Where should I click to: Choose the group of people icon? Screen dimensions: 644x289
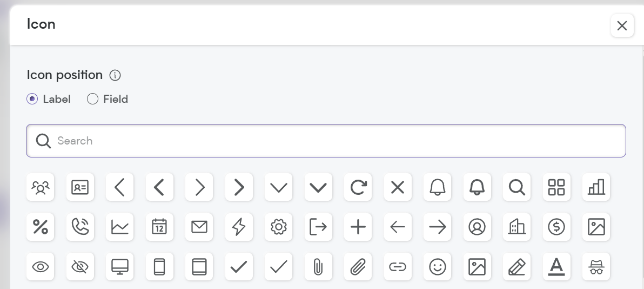click(x=40, y=187)
